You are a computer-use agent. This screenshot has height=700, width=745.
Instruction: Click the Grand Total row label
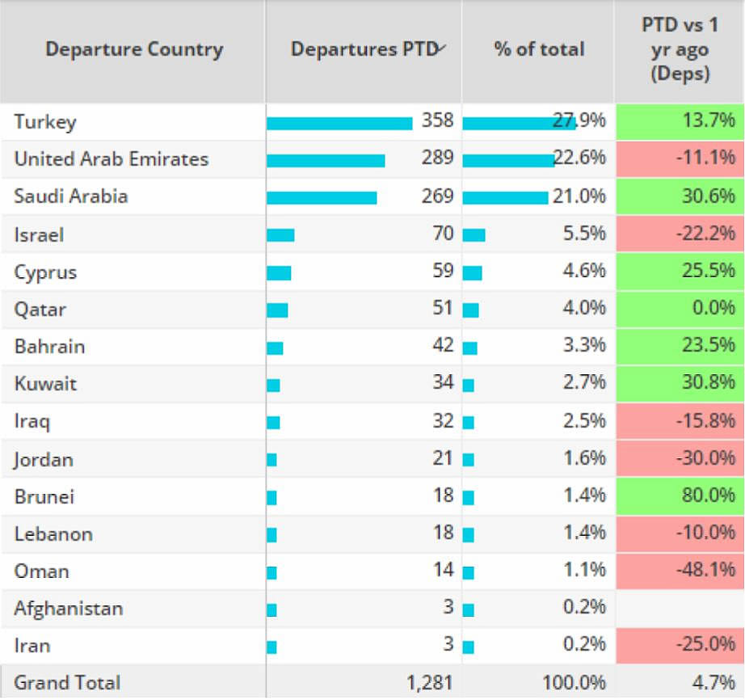point(67,682)
